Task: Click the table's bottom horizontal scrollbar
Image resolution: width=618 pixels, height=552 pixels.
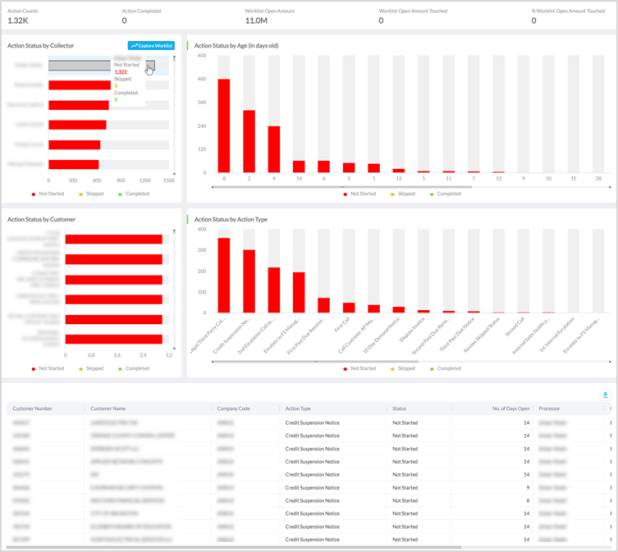Action: [234, 547]
